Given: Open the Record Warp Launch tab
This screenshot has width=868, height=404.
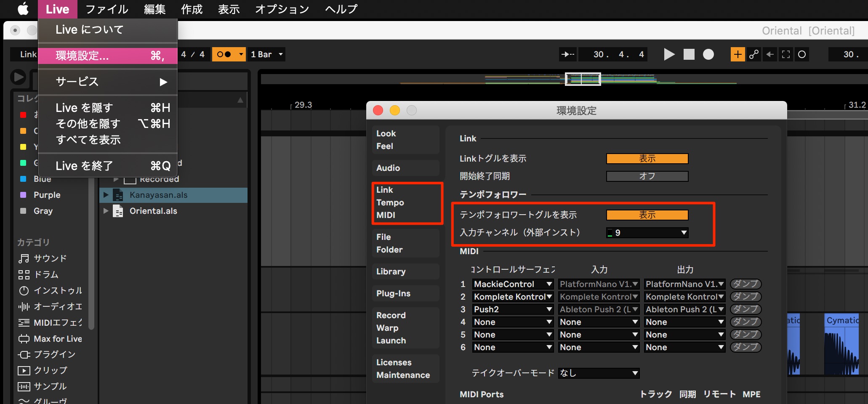Looking at the screenshot, I should (x=405, y=328).
